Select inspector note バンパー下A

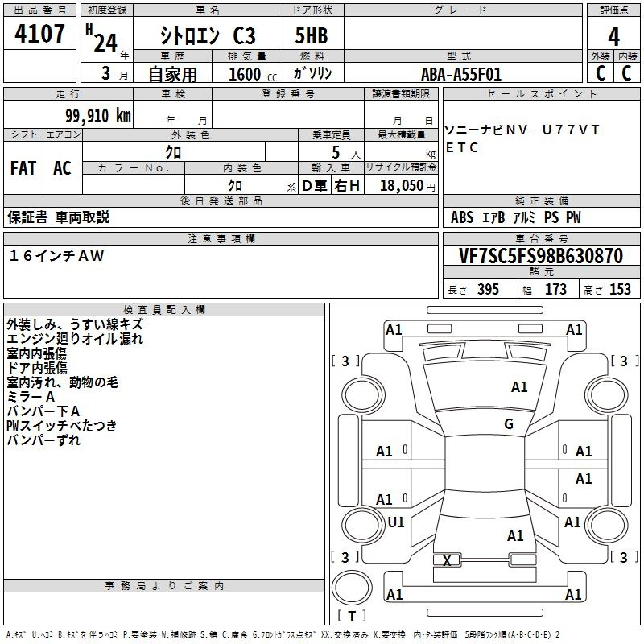43,411
